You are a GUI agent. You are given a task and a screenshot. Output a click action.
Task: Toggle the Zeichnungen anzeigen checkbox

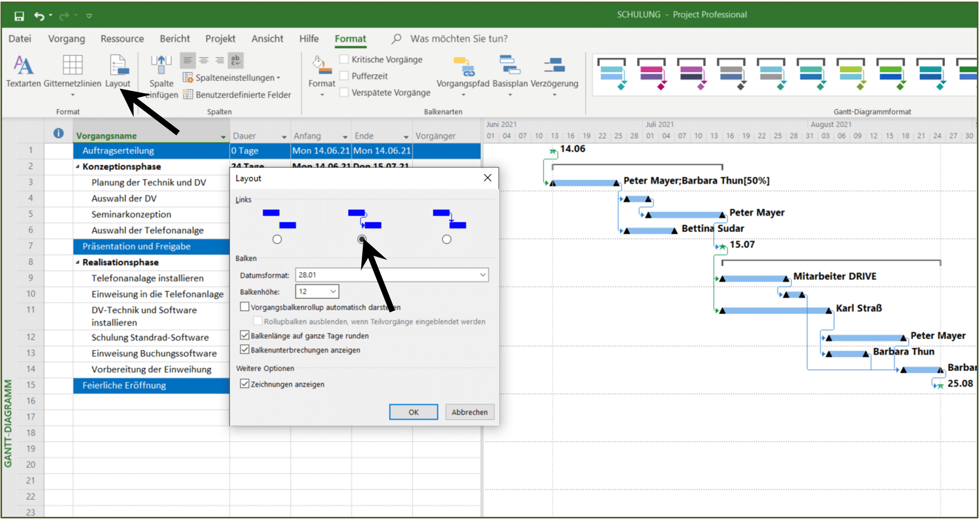coord(244,383)
